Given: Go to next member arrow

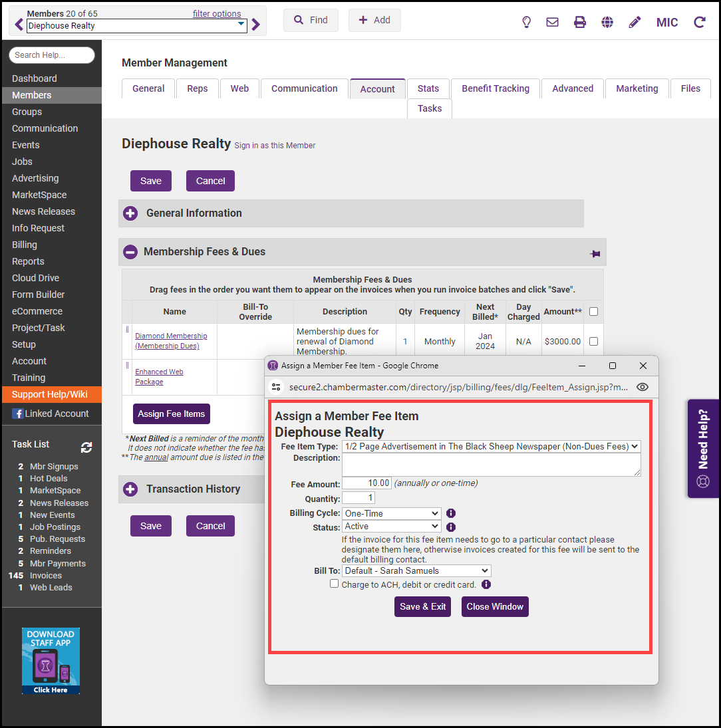Looking at the screenshot, I should pyautogui.click(x=256, y=25).
